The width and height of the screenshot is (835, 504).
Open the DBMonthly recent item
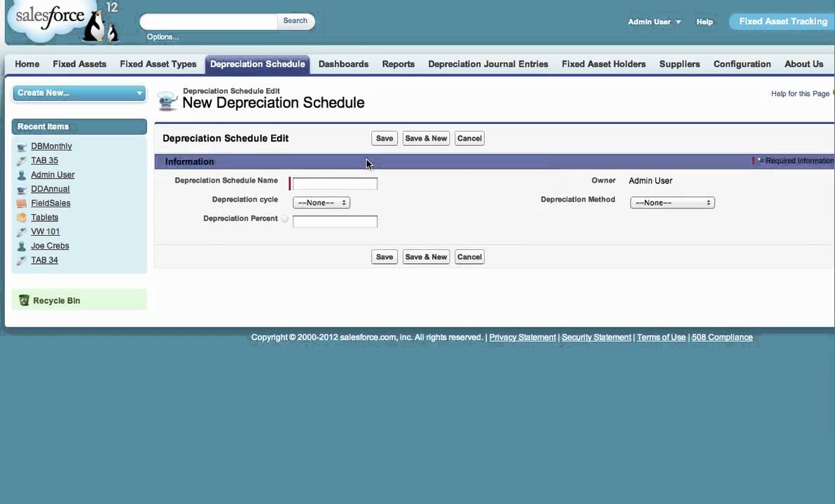(51, 146)
